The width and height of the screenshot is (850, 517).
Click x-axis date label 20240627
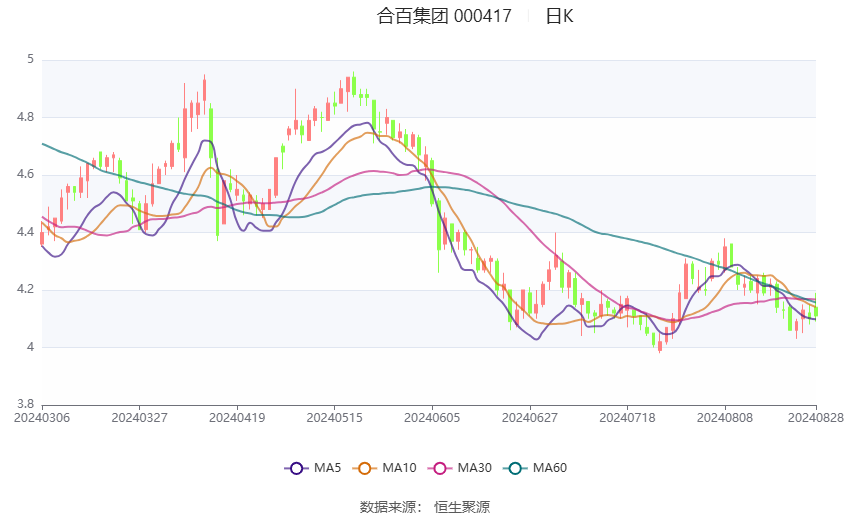[530, 418]
